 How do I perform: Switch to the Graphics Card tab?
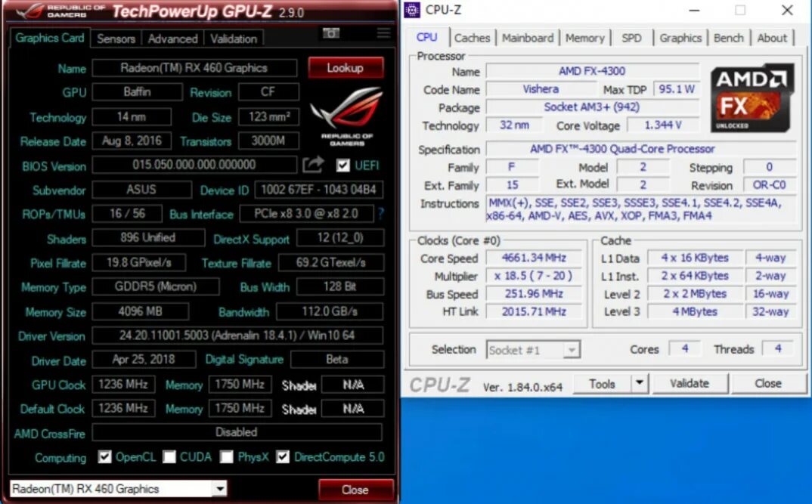tap(50, 38)
